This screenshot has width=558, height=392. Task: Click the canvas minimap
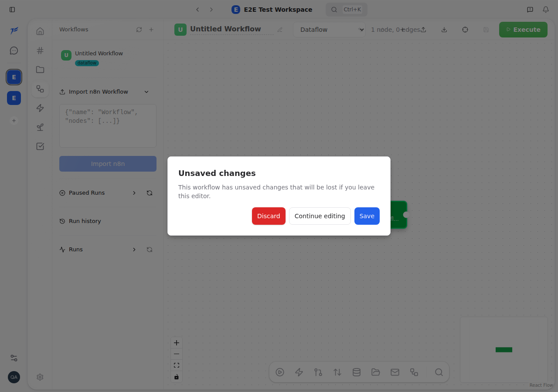(x=504, y=350)
